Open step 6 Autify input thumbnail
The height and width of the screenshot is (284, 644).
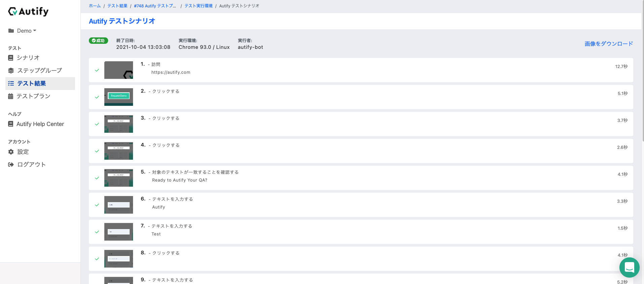(118, 205)
